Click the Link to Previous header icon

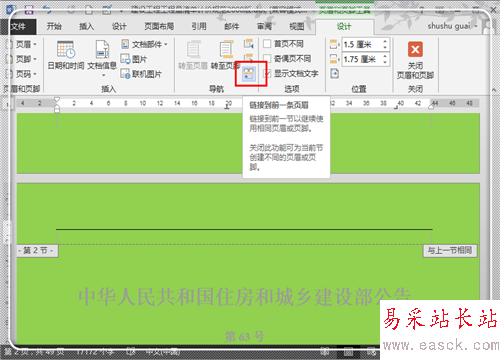[x=249, y=74]
